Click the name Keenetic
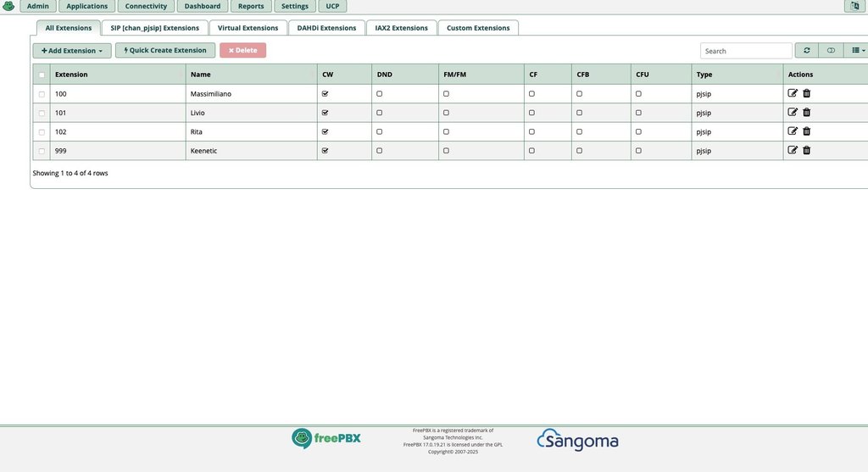 point(203,151)
